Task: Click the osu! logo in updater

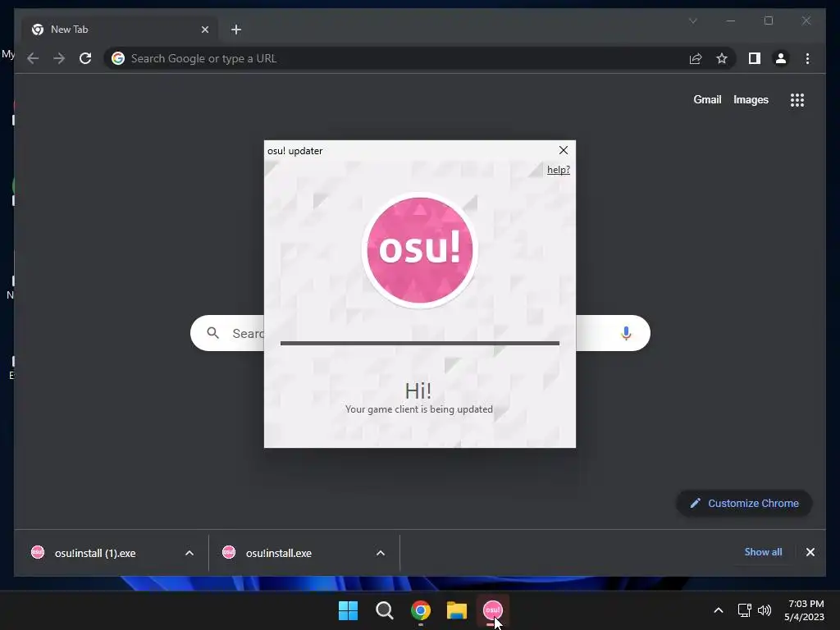Action: click(x=419, y=250)
